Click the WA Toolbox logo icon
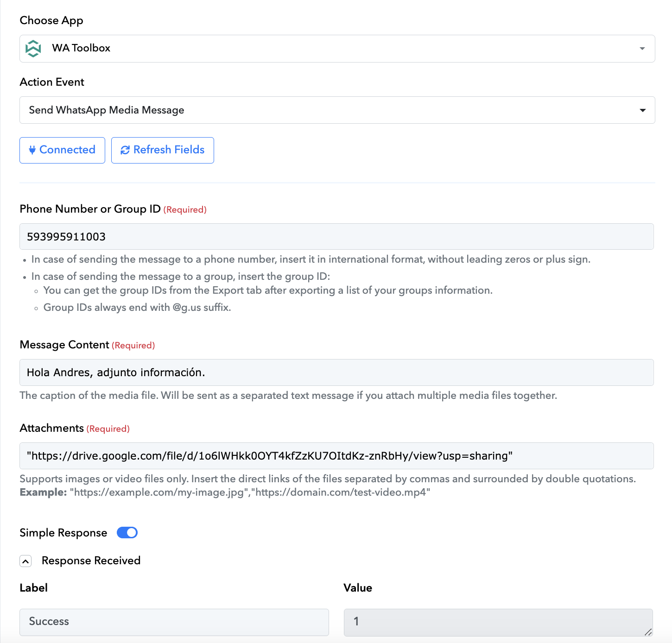 pos(33,48)
